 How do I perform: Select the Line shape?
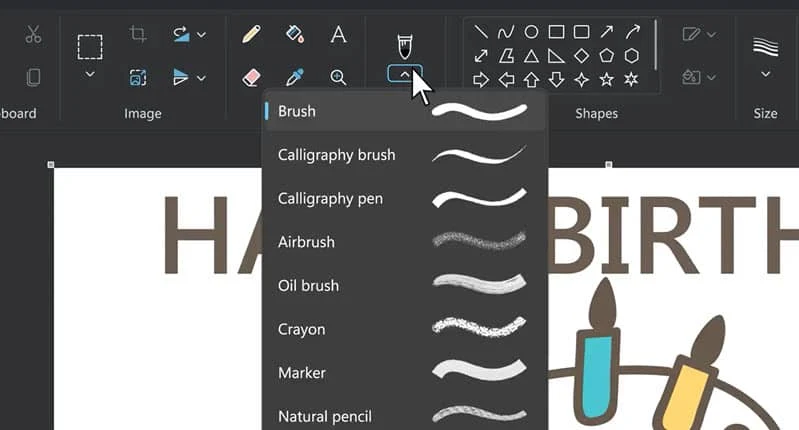[481, 32]
